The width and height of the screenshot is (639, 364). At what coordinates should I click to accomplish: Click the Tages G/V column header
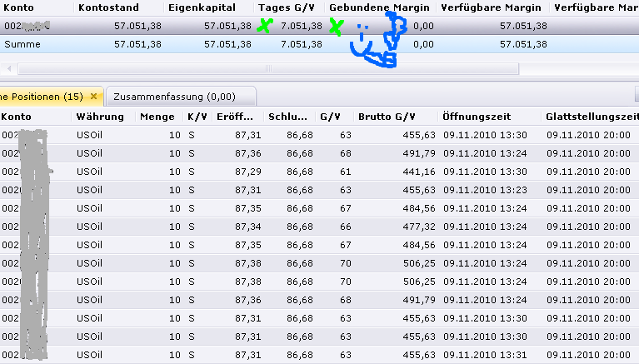click(287, 7)
